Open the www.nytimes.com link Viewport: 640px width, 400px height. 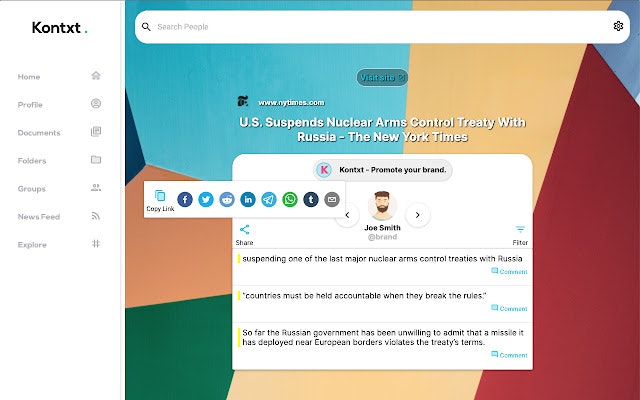291,103
